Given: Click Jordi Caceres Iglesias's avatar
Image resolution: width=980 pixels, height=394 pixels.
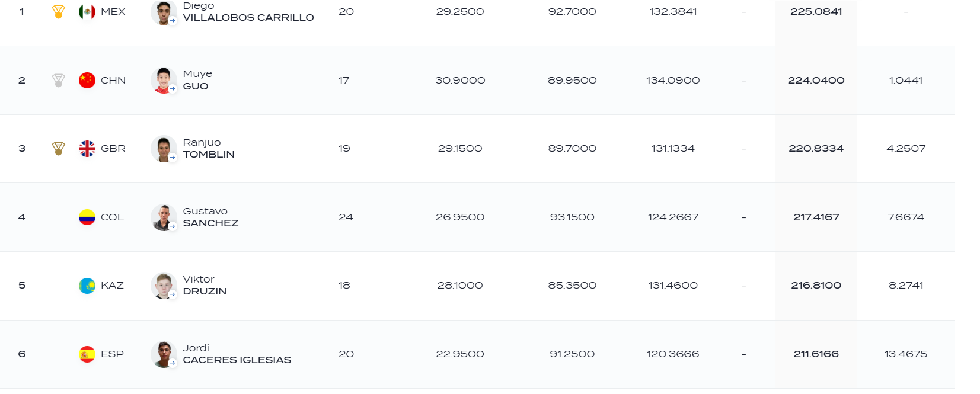Looking at the screenshot, I should (164, 354).
